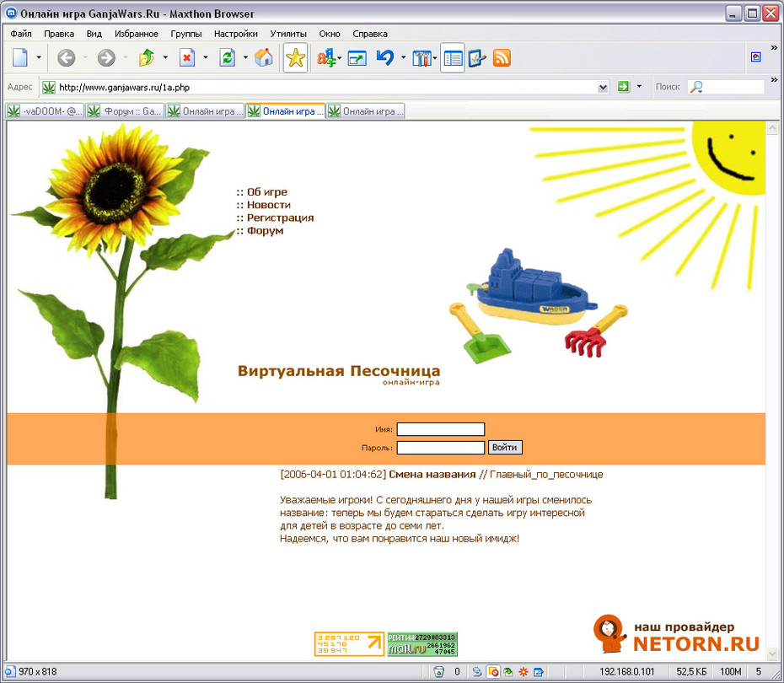784x683 pixels.
Task: Open the Настройки menu
Action: (236, 34)
